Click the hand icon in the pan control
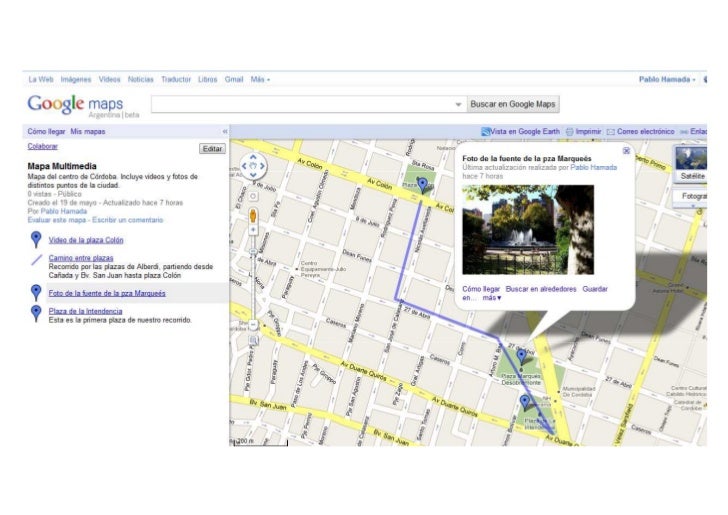Image resolution: width=728 pixels, height=515 pixels. (253, 166)
